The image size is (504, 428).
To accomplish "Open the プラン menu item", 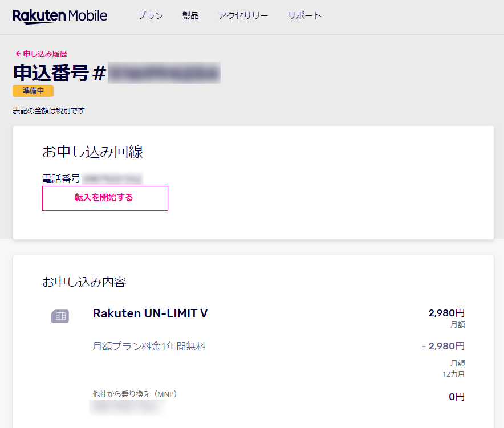I will [150, 15].
